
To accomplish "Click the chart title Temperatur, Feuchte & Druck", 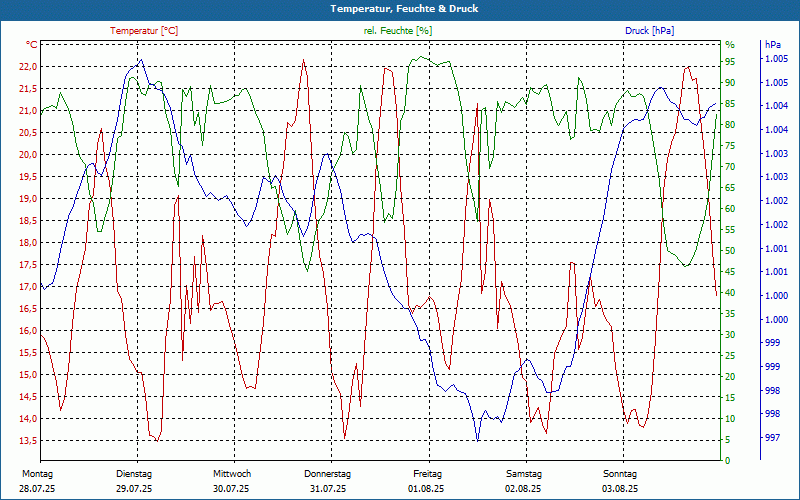I will tap(404, 9).
